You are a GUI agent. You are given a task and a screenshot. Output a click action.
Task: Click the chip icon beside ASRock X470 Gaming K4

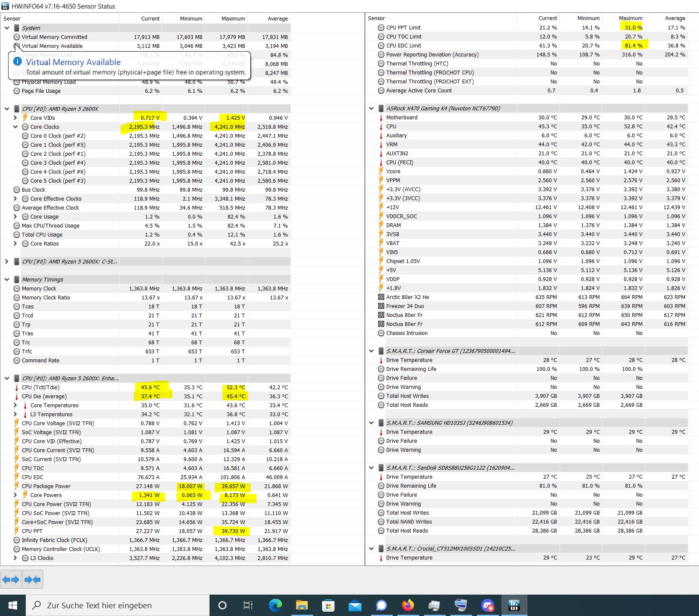(x=381, y=108)
